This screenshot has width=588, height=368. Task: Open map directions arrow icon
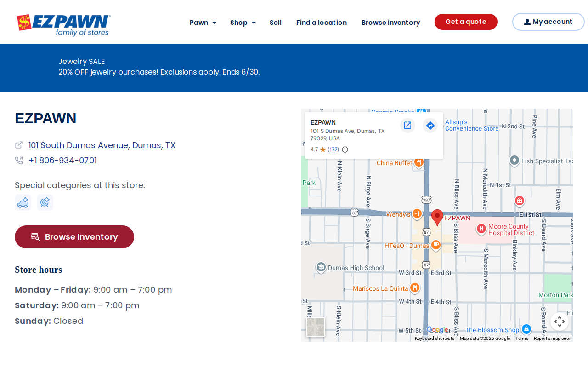tap(430, 125)
